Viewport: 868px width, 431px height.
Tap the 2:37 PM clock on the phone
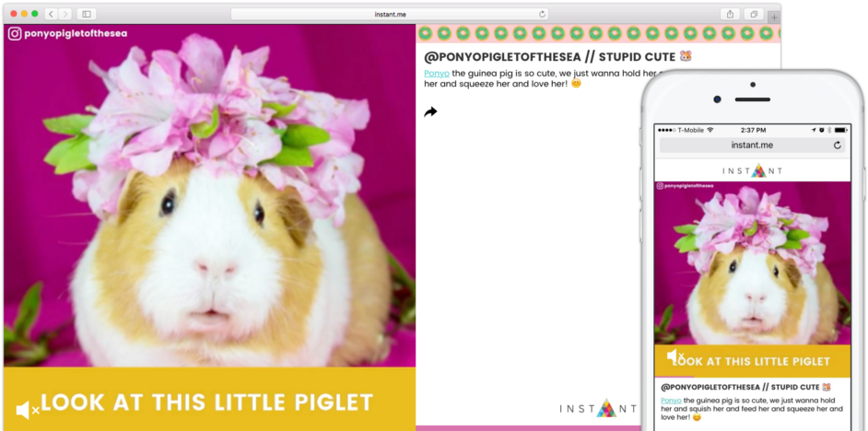[x=753, y=130]
